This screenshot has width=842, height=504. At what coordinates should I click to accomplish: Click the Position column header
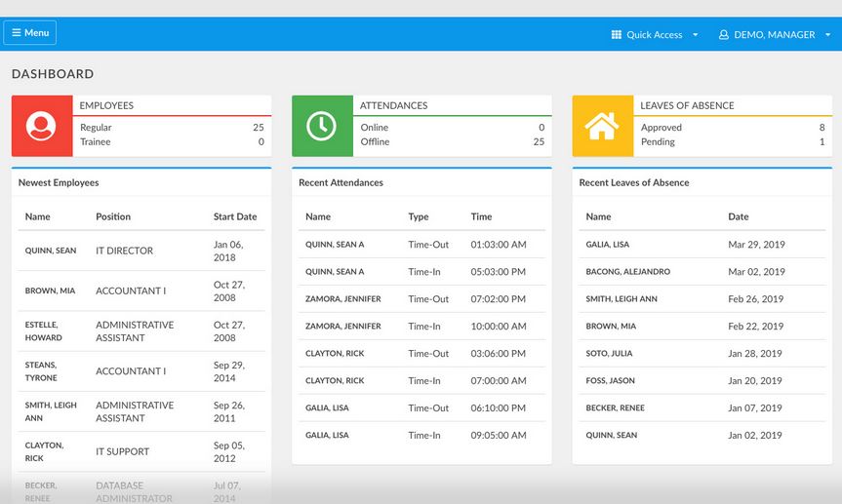click(113, 216)
